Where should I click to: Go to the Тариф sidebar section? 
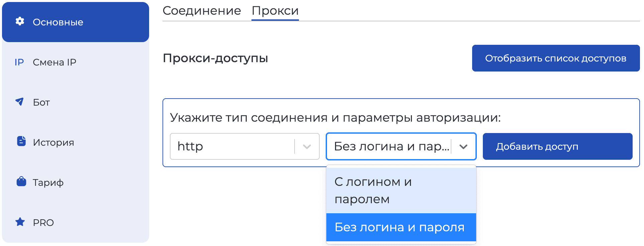(48, 182)
